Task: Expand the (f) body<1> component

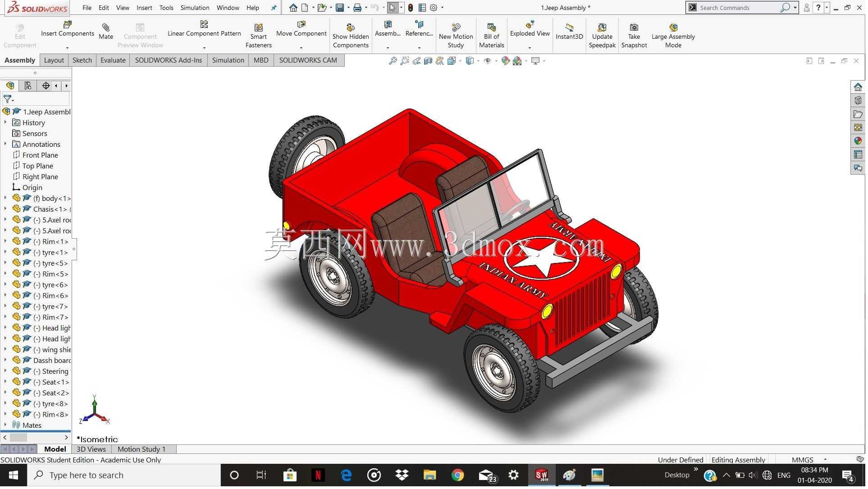Action: pos(5,198)
